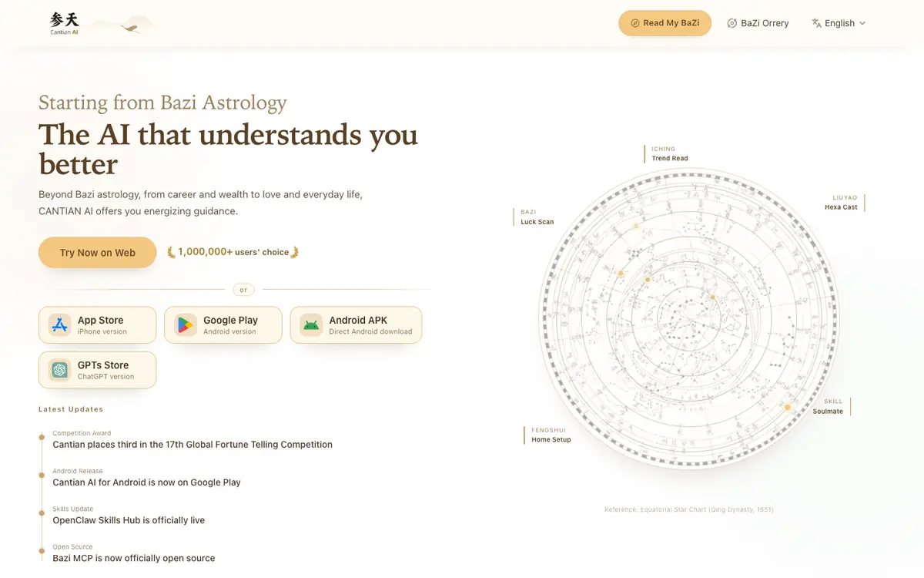Click the equatorial star chart graphic
Viewport: 924px width, 578px height.
(x=689, y=318)
